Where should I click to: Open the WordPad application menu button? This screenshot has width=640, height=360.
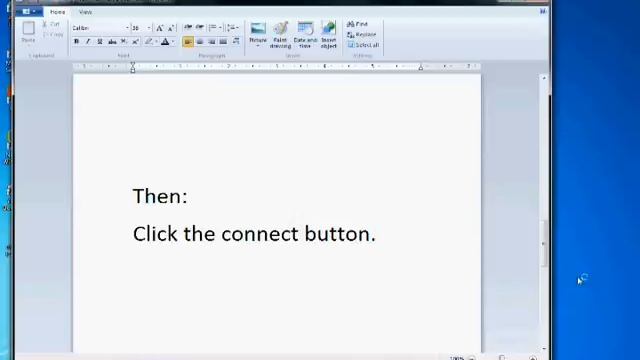(29, 11)
